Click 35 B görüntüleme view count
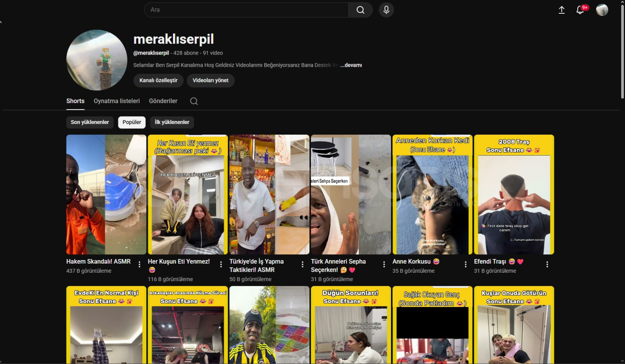The width and height of the screenshot is (625, 364). pyautogui.click(x=413, y=271)
